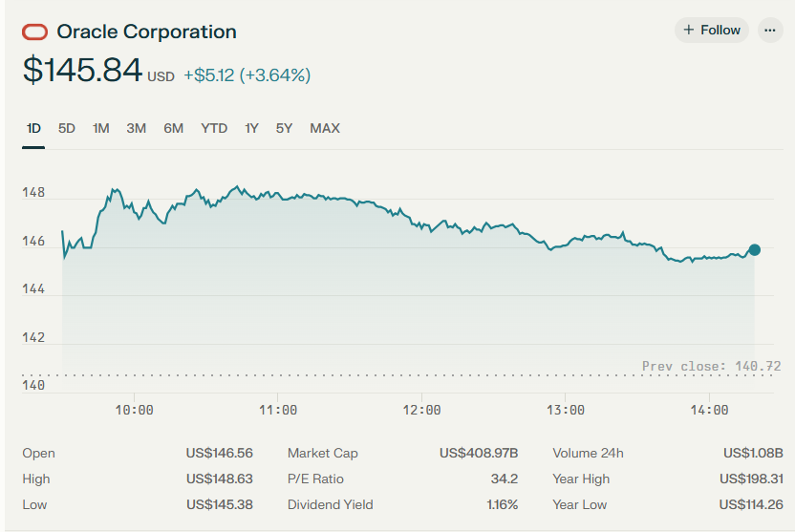The image size is (795, 532).
Task: Click the 148 price axis label
Action: [x=33, y=193]
